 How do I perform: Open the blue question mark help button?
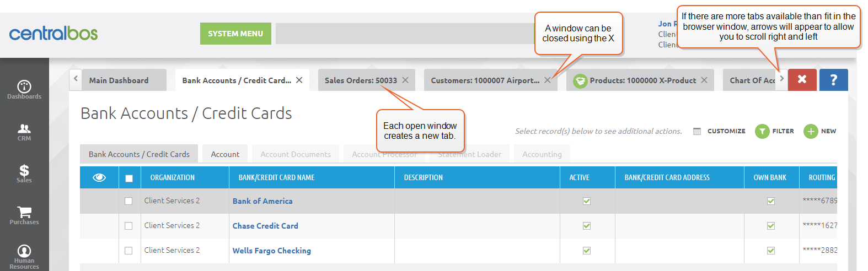click(833, 80)
